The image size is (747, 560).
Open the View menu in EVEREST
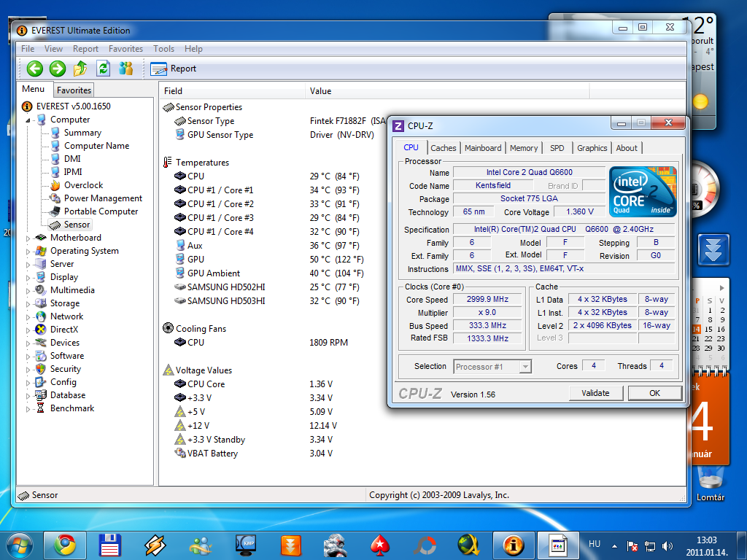pyautogui.click(x=53, y=49)
